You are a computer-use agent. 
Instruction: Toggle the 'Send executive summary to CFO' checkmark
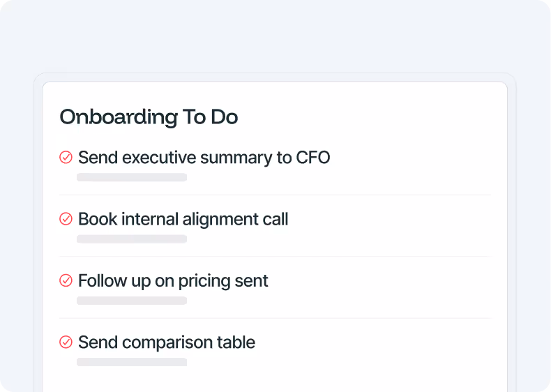(x=66, y=158)
